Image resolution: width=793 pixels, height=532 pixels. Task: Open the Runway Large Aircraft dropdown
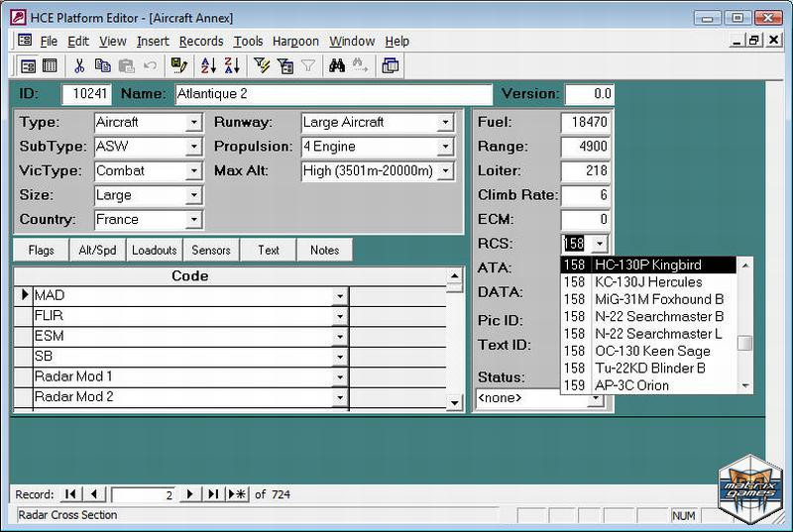[x=445, y=122]
